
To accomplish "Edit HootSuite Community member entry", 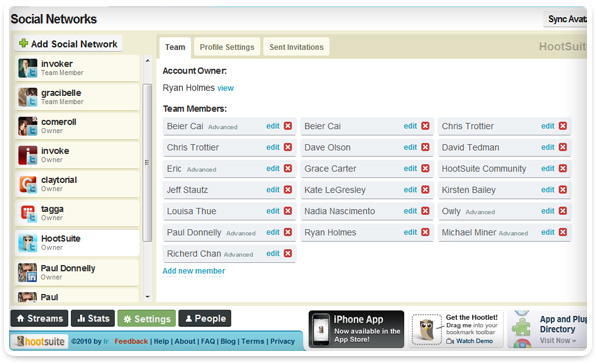I will click(x=548, y=168).
